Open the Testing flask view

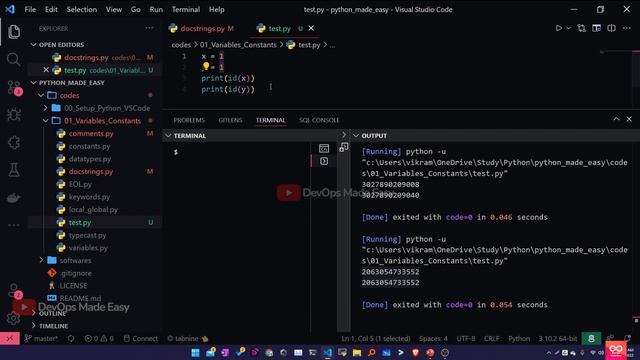pyautogui.click(x=13, y=170)
